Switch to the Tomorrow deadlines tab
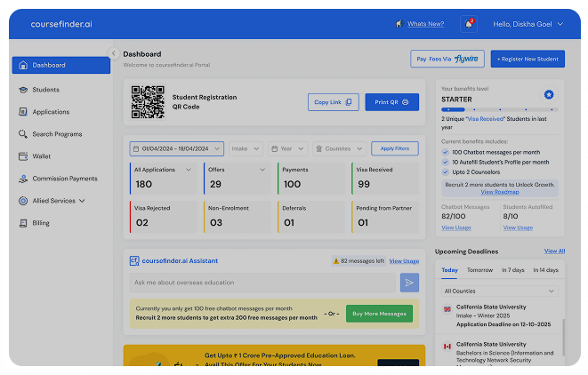 click(479, 270)
